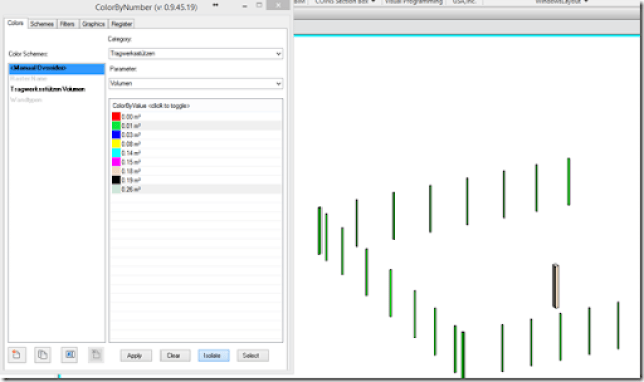Select the 0.03 m³ value text
This screenshot has width=644, height=382.
[x=131, y=135]
